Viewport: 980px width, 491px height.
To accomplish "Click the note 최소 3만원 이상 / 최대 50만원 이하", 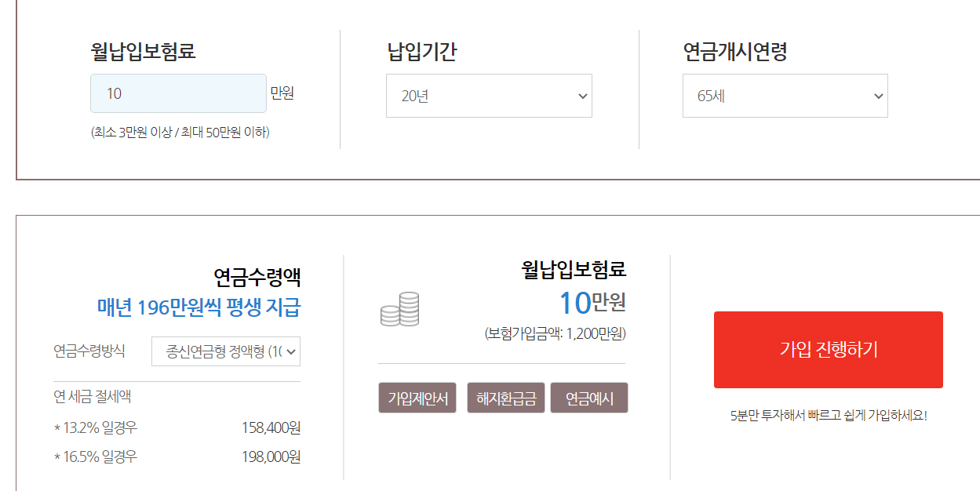I will [180, 133].
